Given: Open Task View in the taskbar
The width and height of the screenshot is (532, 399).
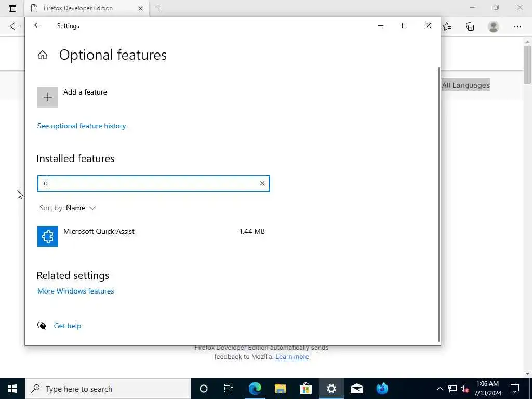Looking at the screenshot, I should pyautogui.click(x=229, y=389).
